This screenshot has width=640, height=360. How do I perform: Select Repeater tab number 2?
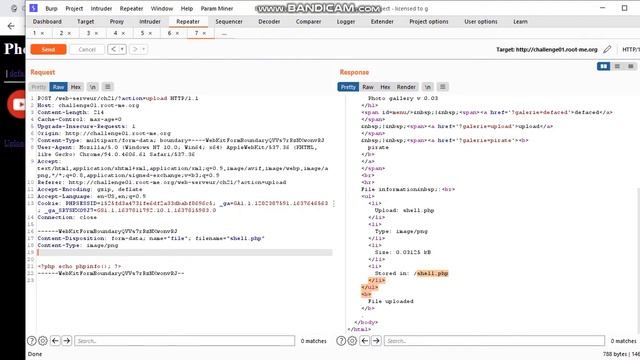pos(61,33)
